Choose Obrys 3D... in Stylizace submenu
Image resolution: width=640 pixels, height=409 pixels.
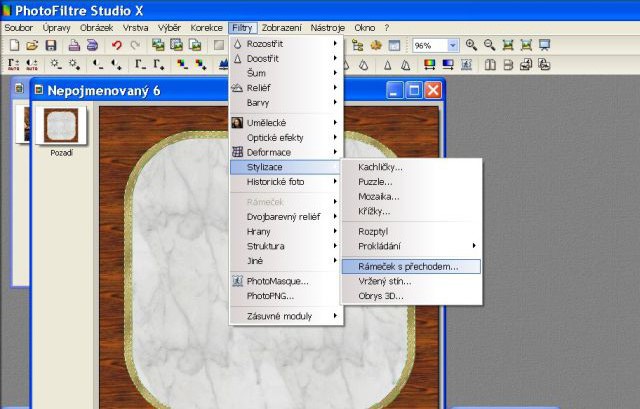click(x=411, y=296)
